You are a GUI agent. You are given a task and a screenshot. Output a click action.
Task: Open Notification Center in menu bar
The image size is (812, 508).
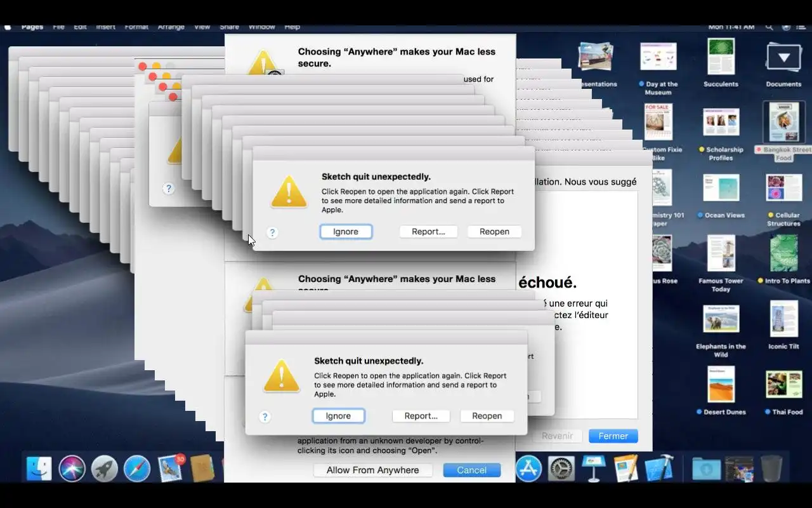click(x=802, y=27)
